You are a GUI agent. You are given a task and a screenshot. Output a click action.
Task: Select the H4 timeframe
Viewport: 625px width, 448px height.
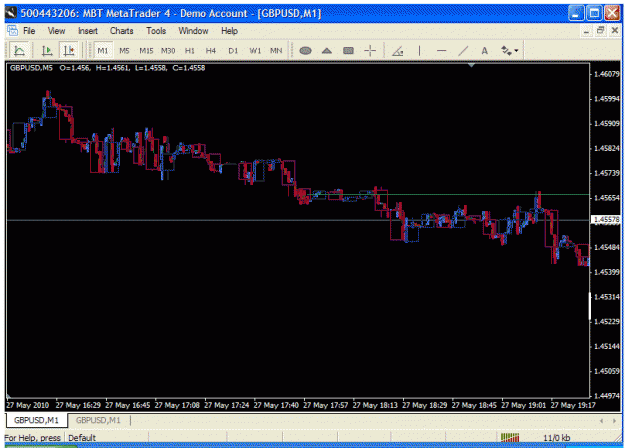click(x=211, y=51)
